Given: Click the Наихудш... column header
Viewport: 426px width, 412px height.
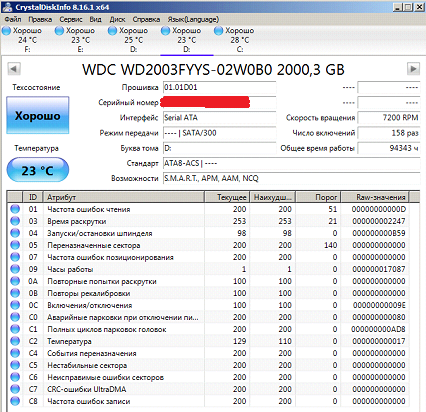Looking at the screenshot, I should 273,197.
